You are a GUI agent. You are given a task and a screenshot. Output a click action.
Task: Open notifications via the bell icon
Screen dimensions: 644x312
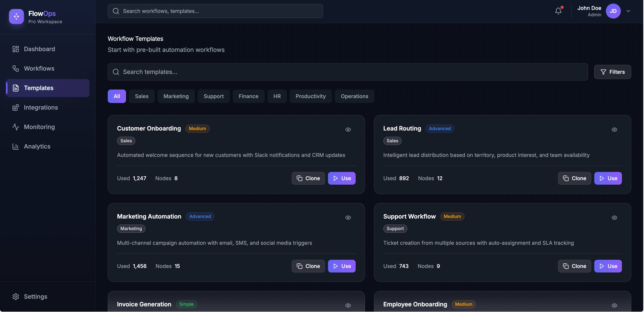click(x=558, y=11)
